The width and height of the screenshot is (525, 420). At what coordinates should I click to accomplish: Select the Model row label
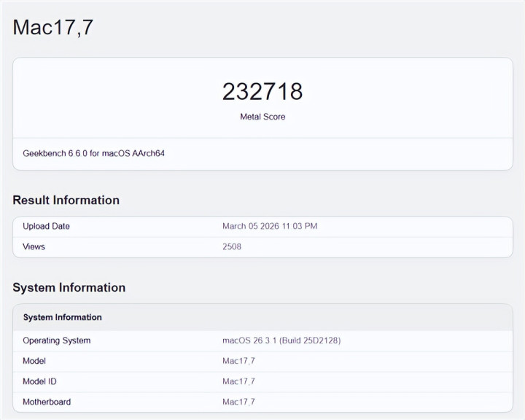34,361
